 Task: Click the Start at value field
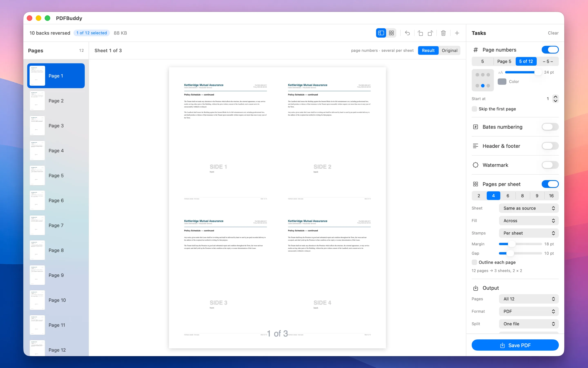(x=547, y=99)
